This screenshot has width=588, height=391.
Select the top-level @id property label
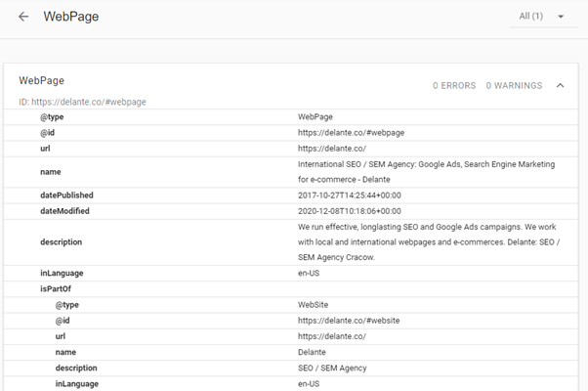point(48,133)
